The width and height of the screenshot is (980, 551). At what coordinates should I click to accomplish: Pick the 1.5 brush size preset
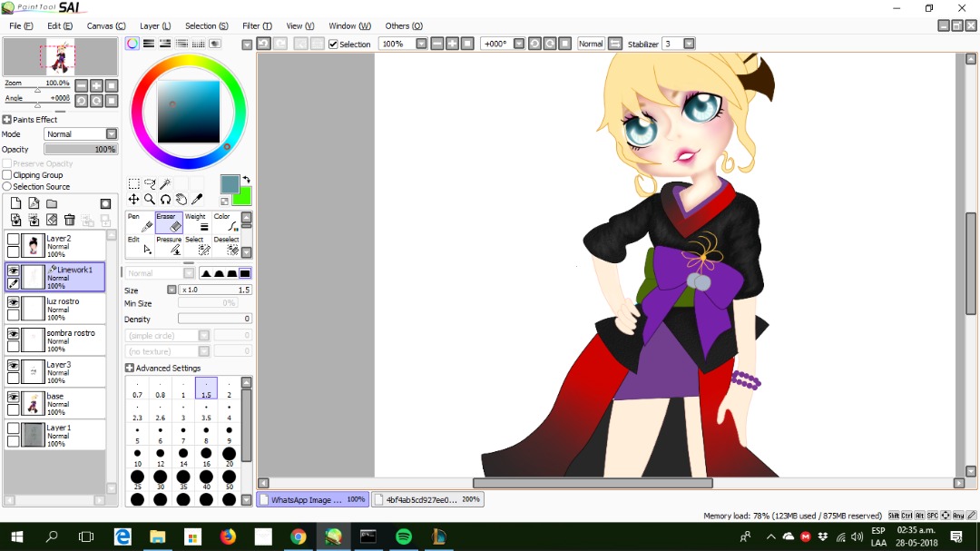point(206,388)
